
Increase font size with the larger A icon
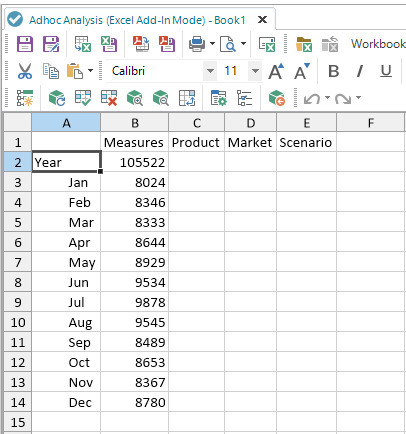(276, 71)
